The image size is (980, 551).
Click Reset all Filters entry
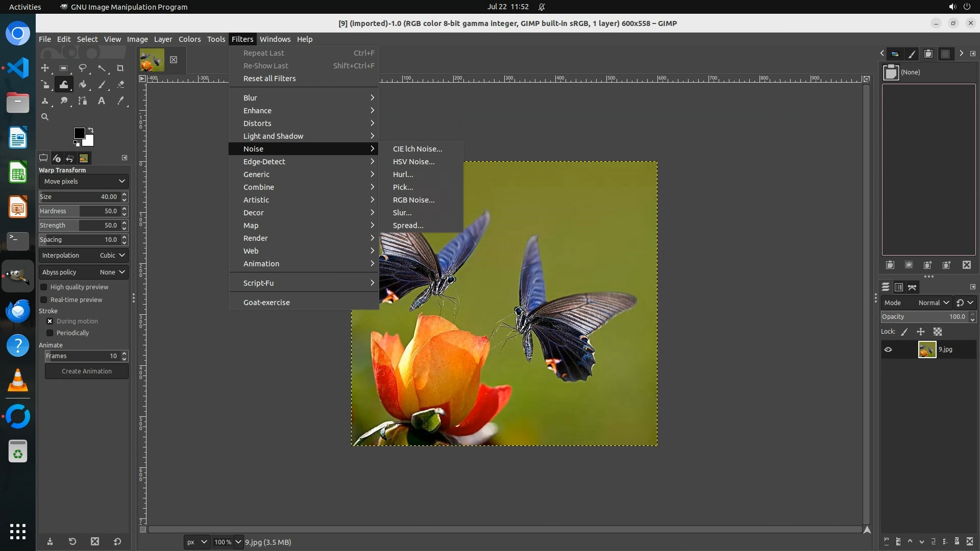(x=269, y=79)
